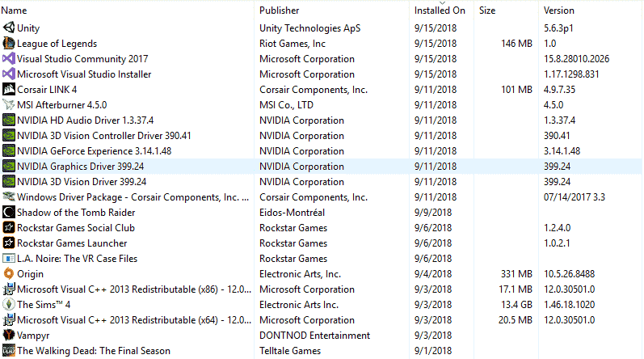Select the "Origin" program name
The image size is (644, 359).
30,274
